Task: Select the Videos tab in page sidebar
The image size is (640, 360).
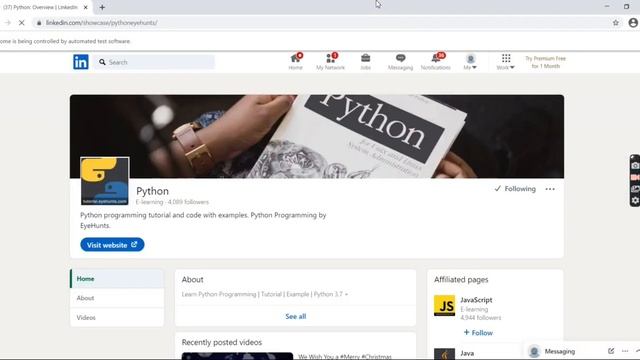Action: pos(117,317)
